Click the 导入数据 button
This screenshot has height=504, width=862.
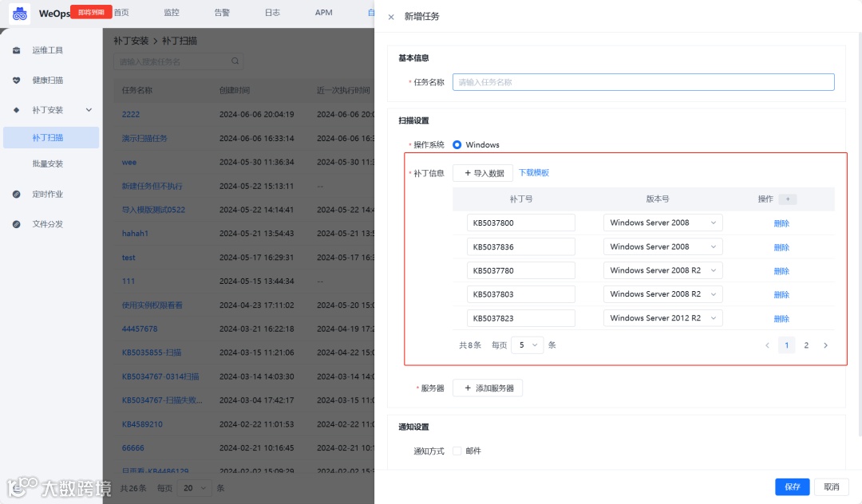click(x=483, y=173)
